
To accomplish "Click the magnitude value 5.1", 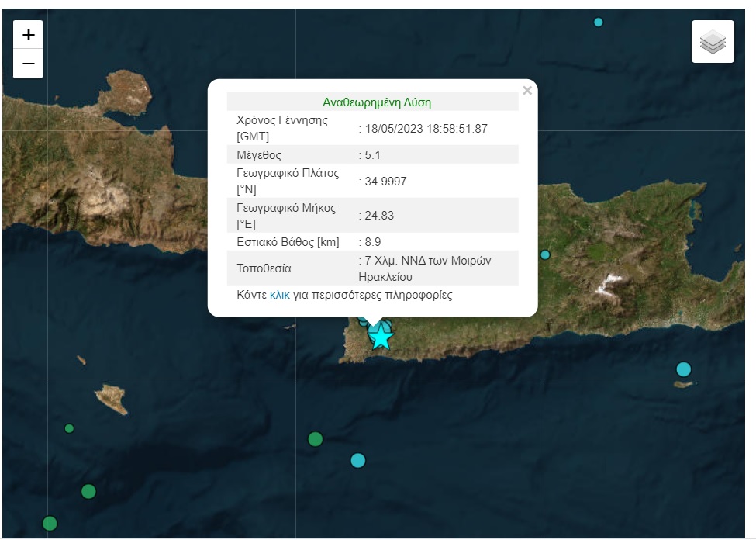I will click(x=373, y=155).
